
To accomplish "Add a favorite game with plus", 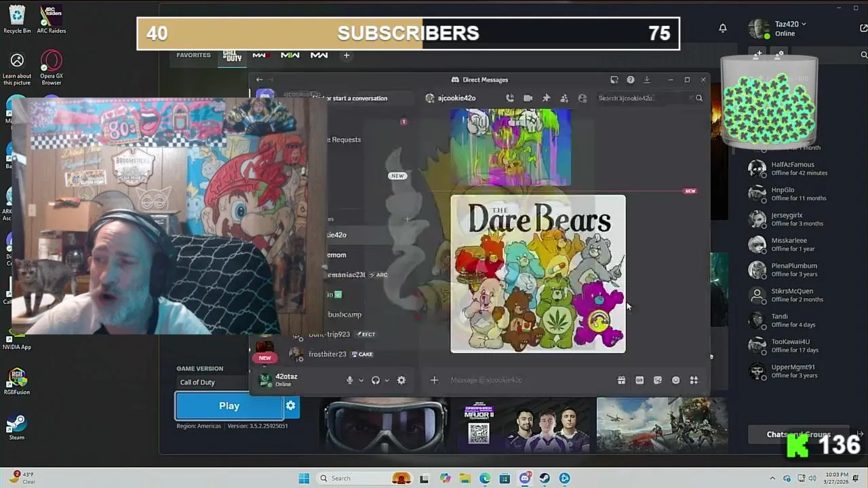I will pos(347,55).
